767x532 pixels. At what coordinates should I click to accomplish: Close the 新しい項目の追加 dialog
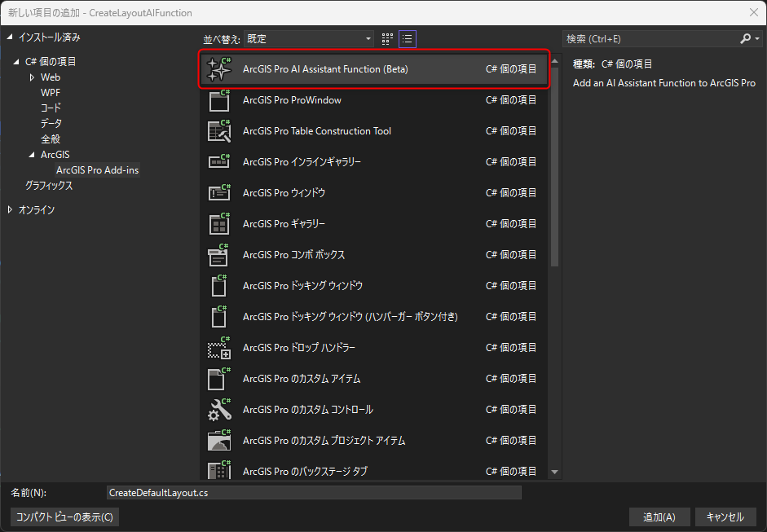click(754, 13)
